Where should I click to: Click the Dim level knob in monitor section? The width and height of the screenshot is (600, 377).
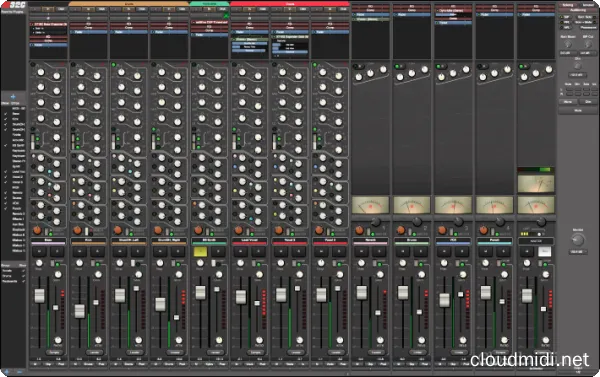tap(578, 66)
